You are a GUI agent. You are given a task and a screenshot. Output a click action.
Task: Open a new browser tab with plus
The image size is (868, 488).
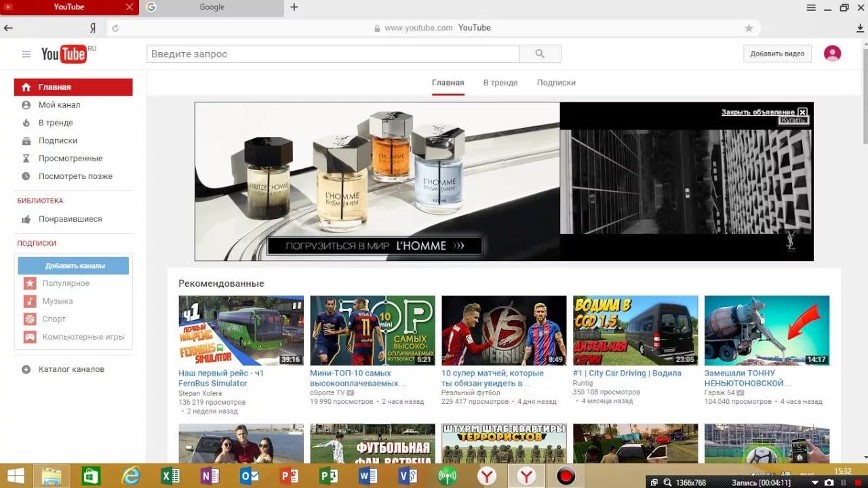(294, 7)
